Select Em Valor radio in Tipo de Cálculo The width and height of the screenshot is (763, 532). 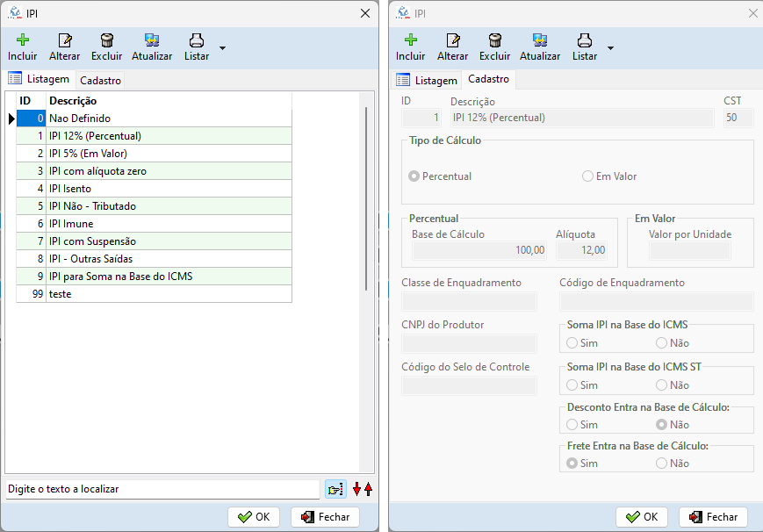click(587, 176)
